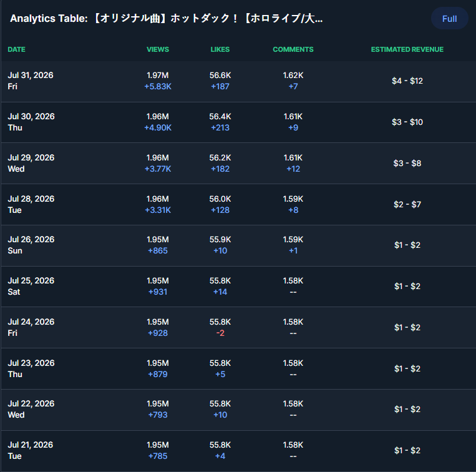Screen dimensions: 476x472
Task: Click the LIKES column header
Action: pos(220,49)
